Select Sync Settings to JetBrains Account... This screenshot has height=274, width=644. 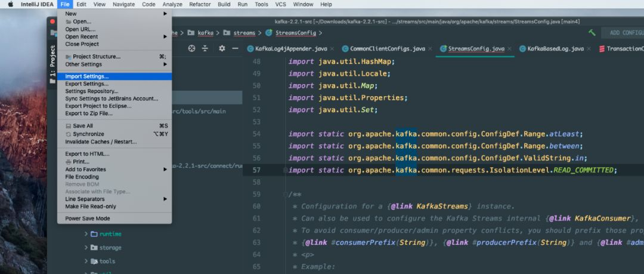(114, 98)
